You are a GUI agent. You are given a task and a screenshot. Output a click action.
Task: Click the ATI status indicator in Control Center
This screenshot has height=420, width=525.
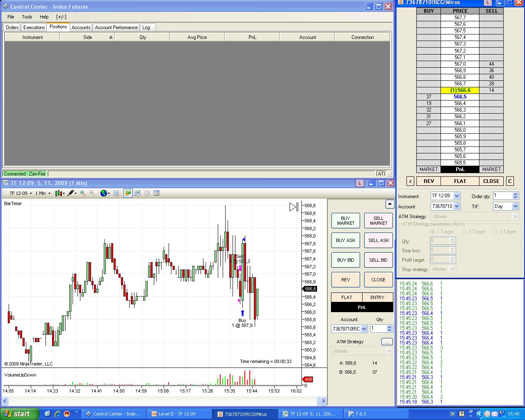coord(381,174)
